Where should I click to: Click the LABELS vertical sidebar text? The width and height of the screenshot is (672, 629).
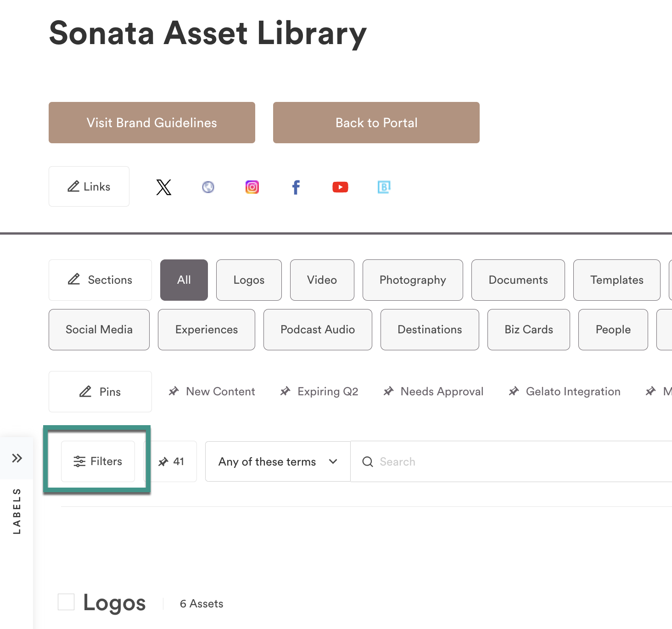(17, 511)
